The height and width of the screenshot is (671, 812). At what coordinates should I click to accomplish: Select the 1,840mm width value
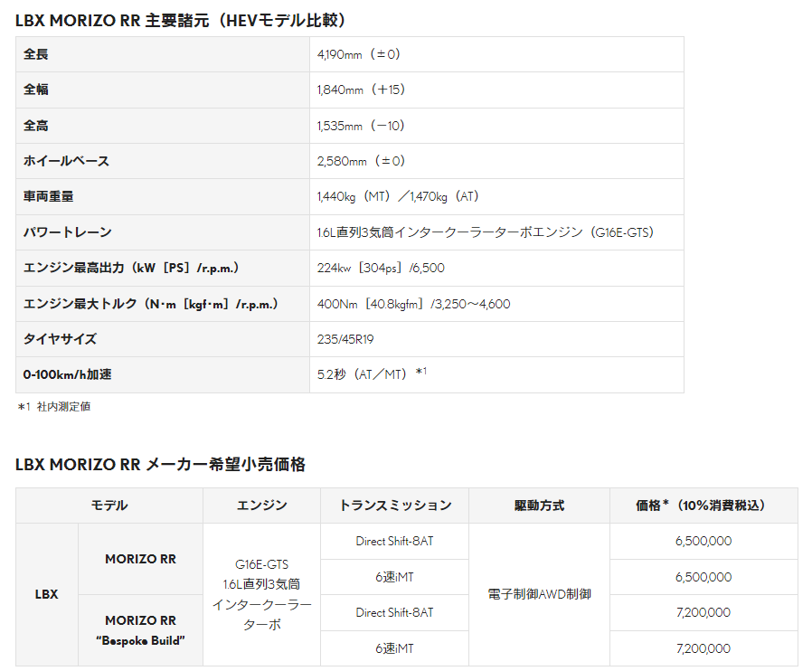361,90
